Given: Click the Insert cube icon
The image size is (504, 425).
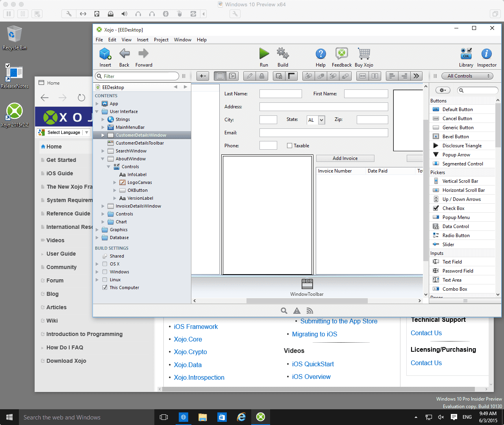Looking at the screenshot, I should pyautogui.click(x=105, y=54).
